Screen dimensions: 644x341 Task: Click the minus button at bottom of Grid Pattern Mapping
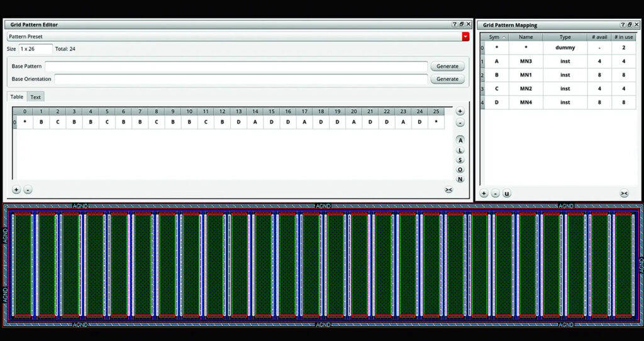click(x=496, y=193)
